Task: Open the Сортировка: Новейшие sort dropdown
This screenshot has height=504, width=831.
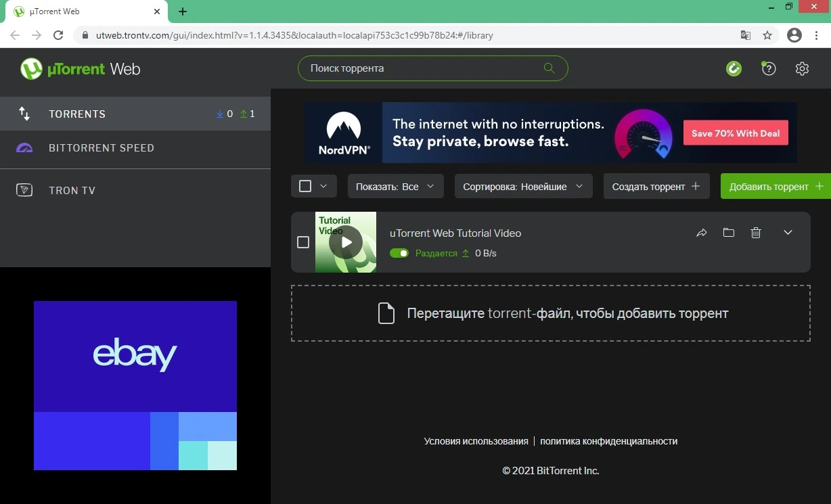Action: point(524,186)
